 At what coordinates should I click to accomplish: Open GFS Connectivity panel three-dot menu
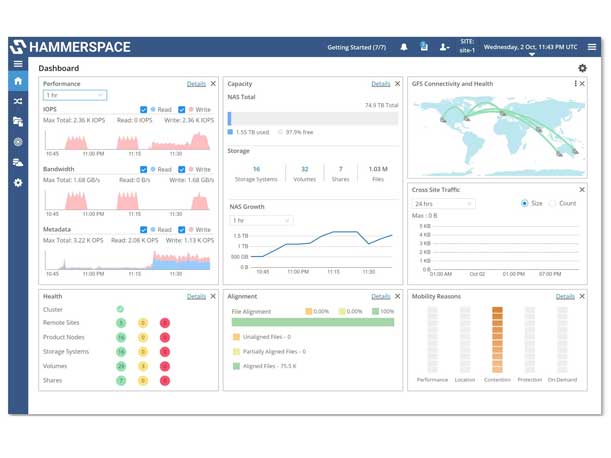575,84
